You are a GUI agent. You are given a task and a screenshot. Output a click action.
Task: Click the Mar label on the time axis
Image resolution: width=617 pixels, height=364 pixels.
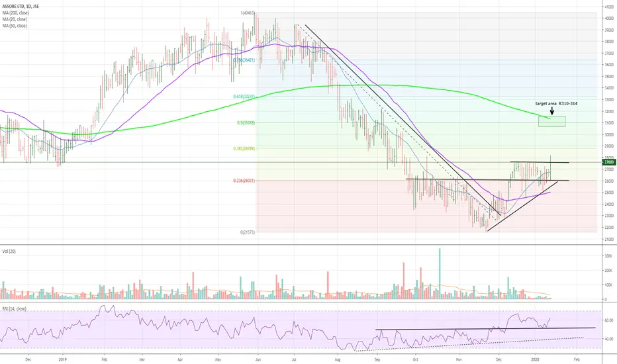tap(142, 359)
